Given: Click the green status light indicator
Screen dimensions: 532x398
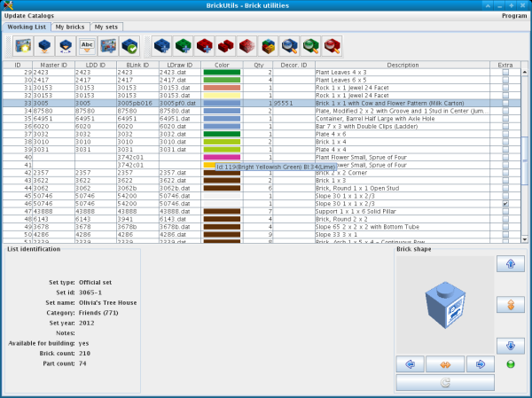Looking at the screenshot, I should 511,364.
